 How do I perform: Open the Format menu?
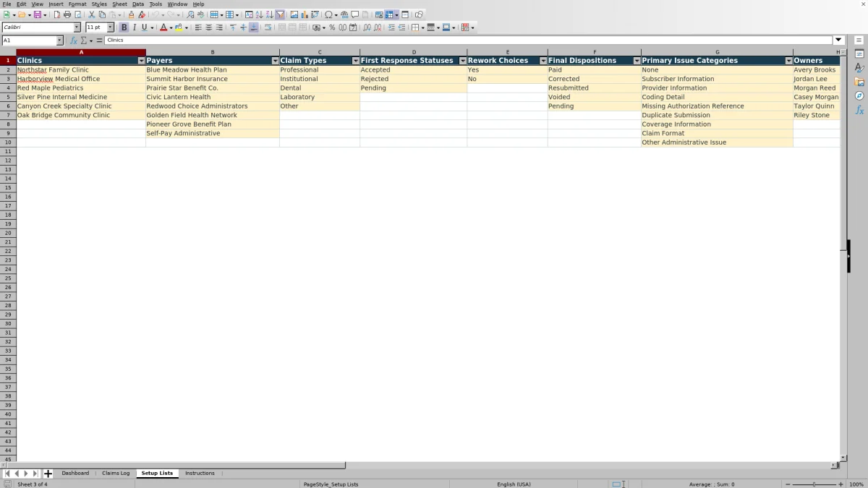(x=77, y=4)
